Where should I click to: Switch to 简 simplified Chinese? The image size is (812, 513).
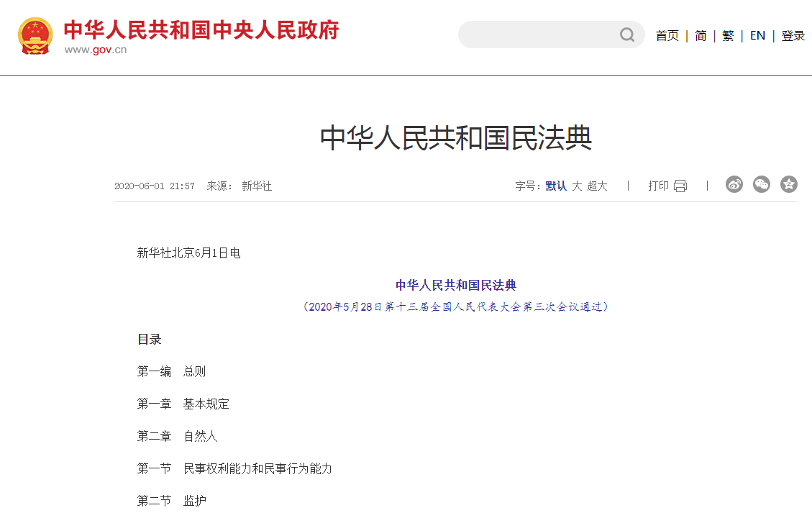pyautogui.click(x=701, y=36)
